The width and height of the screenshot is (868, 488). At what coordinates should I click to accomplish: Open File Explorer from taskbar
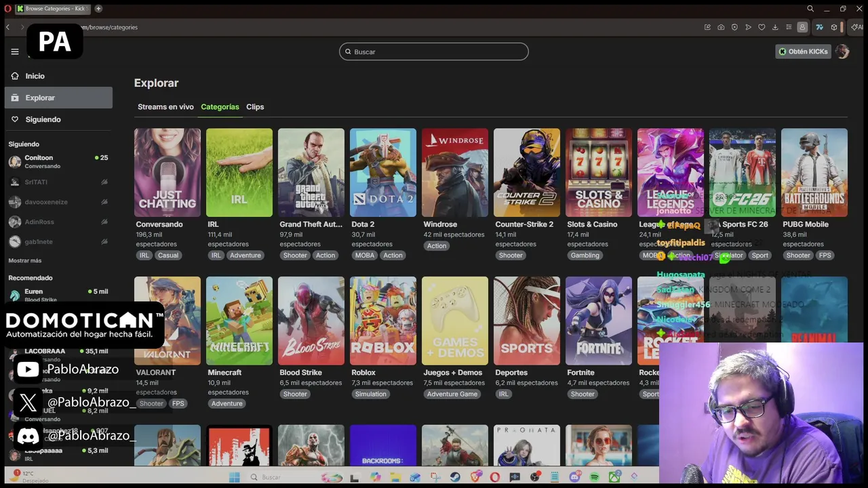[x=395, y=477]
